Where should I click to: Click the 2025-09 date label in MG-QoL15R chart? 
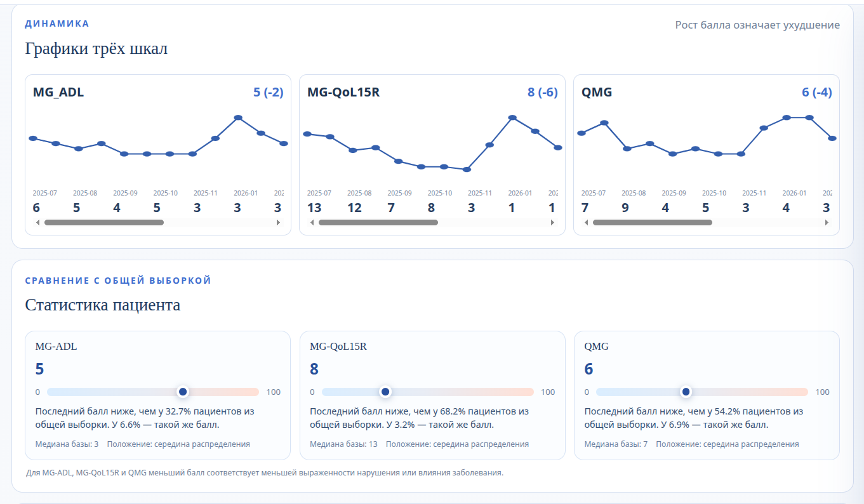click(399, 193)
